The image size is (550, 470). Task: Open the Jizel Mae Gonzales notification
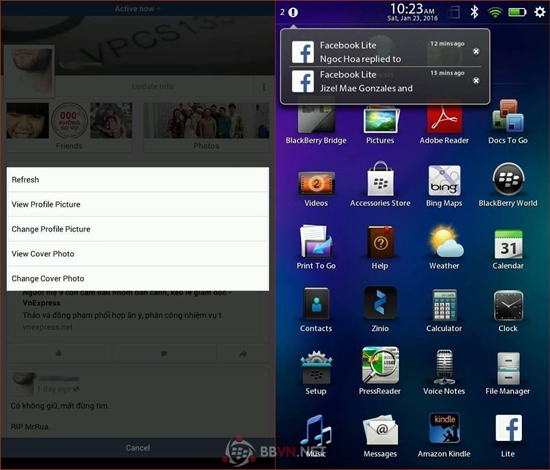379,81
